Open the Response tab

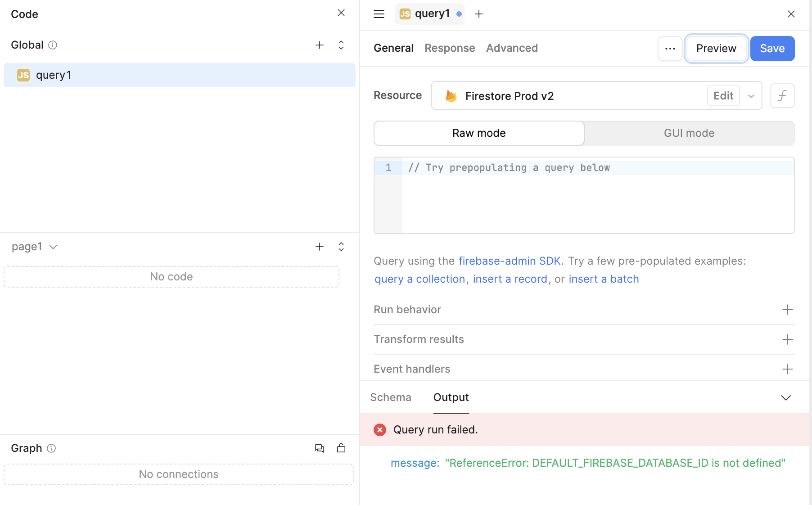point(450,48)
